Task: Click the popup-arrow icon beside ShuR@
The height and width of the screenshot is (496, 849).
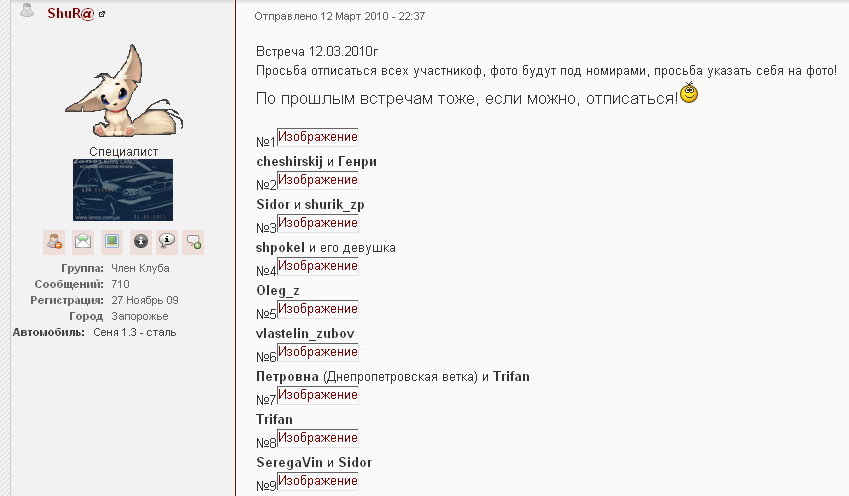Action: 102,15
